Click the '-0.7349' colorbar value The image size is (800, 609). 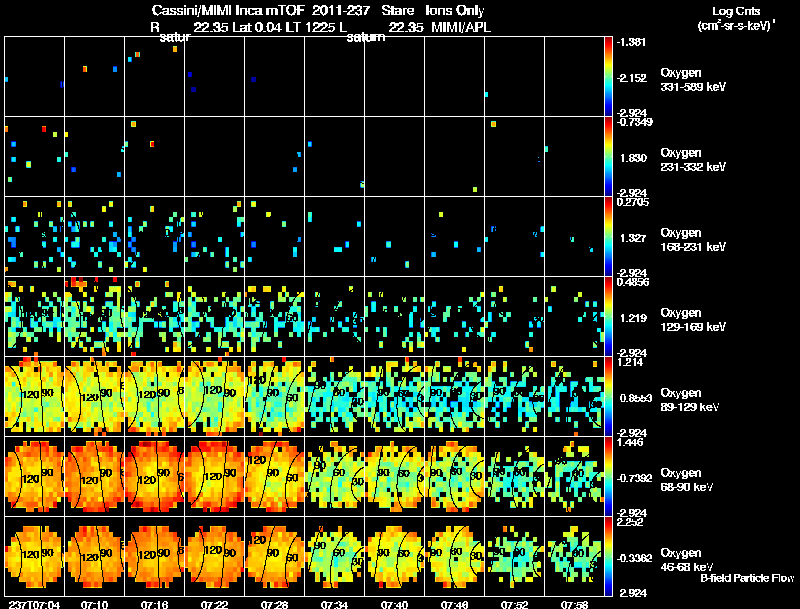[x=633, y=121]
